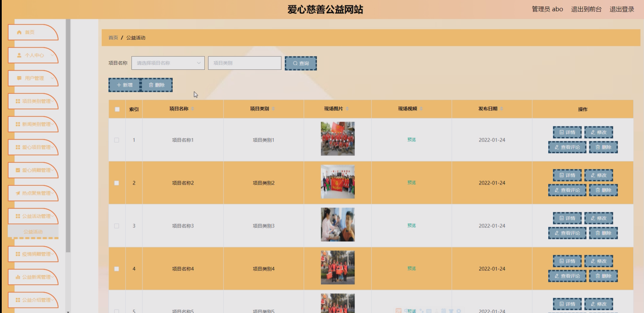View comments for 项目名称1 via 查看评论
This screenshot has width=644, height=313.
tap(567, 147)
